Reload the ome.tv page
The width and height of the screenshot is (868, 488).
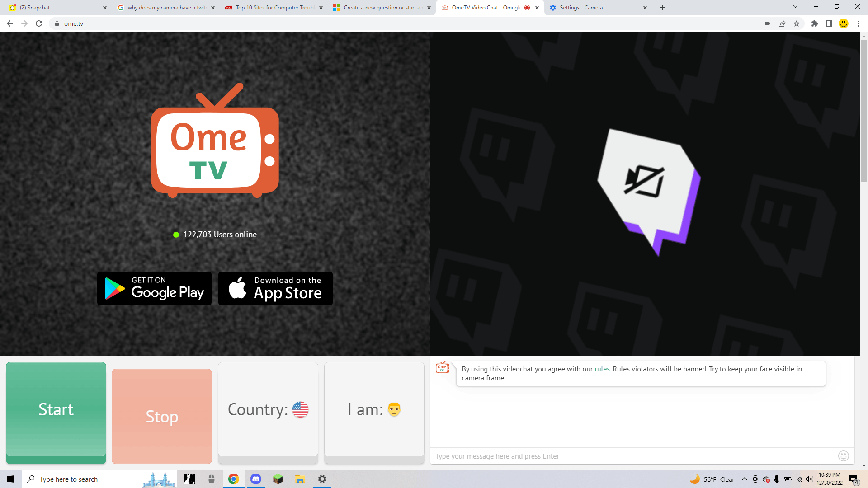(39, 23)
